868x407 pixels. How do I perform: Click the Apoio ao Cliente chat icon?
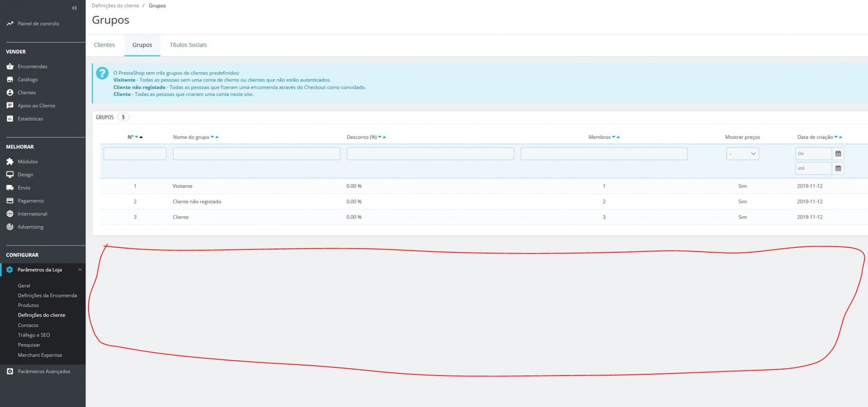(x=10, y=106)
